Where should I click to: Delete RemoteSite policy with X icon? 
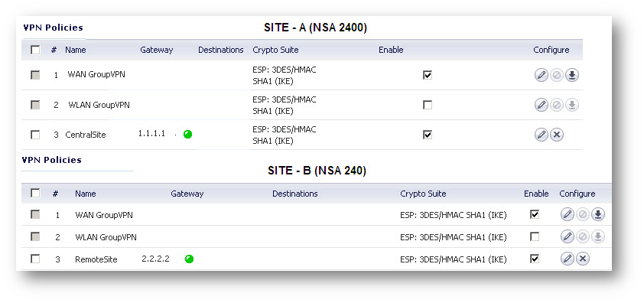click(582, 259)
